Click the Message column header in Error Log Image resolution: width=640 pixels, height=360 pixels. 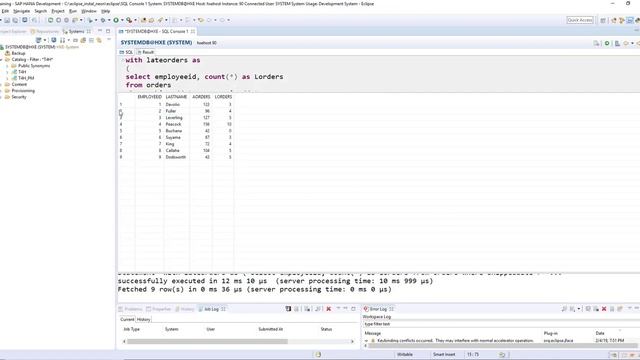[x=373, y=333]
